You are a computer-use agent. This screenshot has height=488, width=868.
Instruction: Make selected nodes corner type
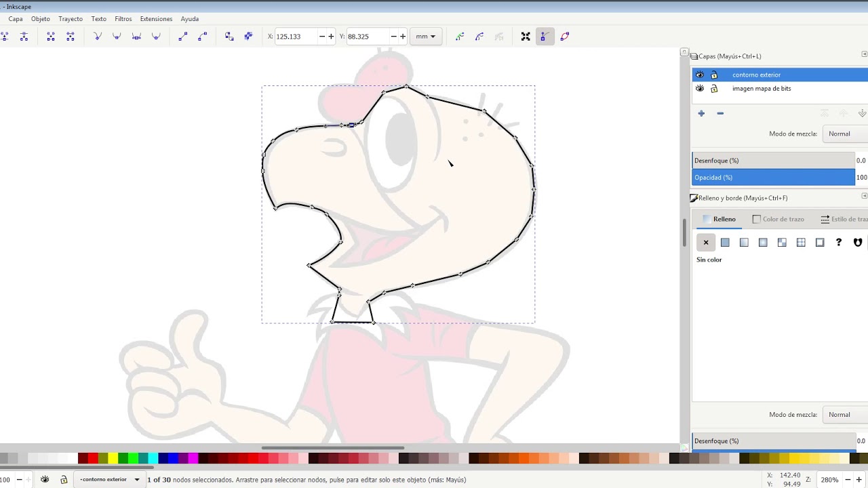(x=98, y=37)
